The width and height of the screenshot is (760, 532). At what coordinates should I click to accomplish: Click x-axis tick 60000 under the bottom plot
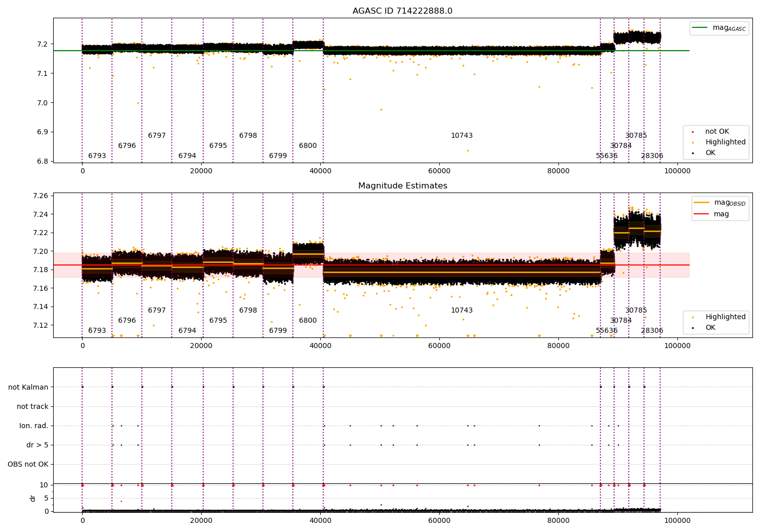pyautogui.click(x=439, y=520)
